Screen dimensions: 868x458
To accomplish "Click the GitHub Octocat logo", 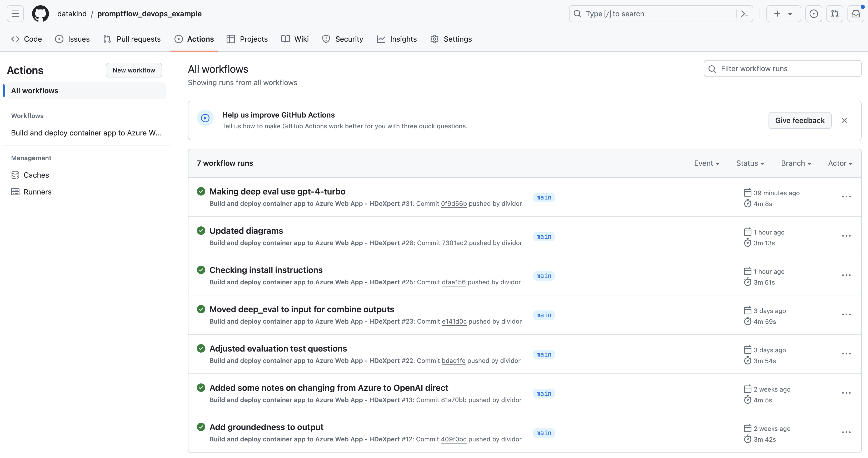I will 40,14.
